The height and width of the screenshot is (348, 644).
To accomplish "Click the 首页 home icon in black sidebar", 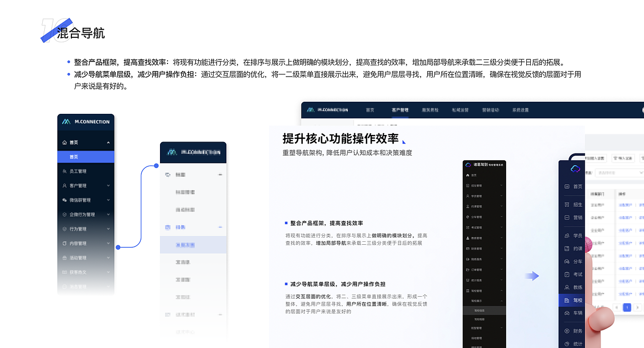I will tap(467, 175).
